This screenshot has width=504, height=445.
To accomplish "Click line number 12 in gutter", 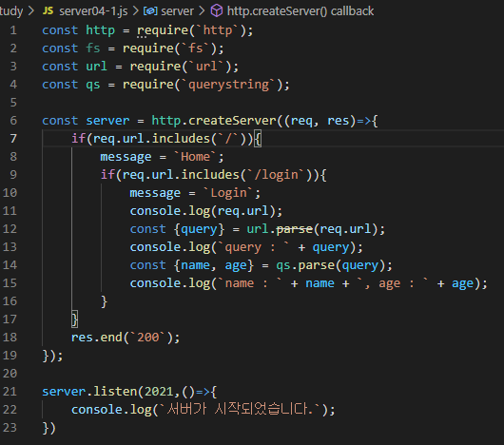I will pos(10,229).
